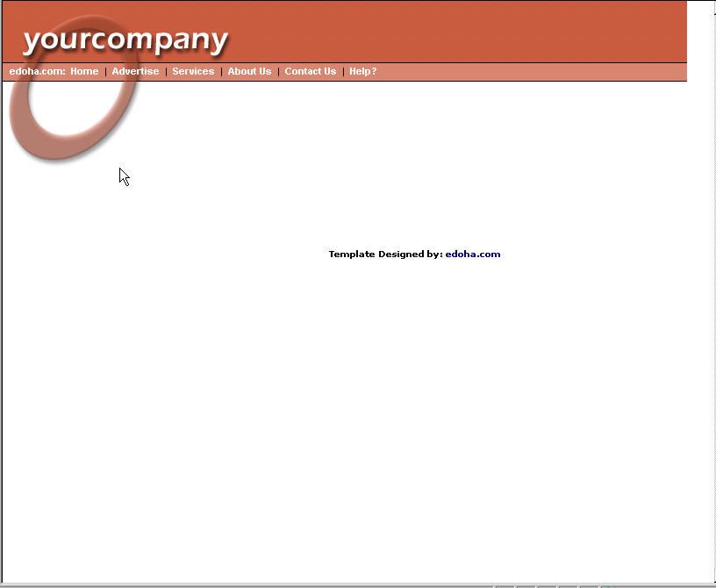
Task: Click the Help? navigation link
Action: pyautogui.click(x=363, y=71)
